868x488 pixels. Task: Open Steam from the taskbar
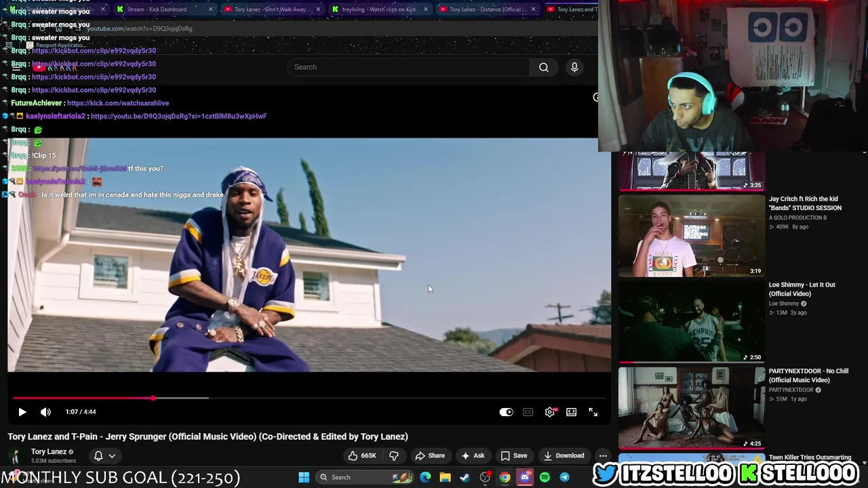pyautogui.click(x=465, y=477)
